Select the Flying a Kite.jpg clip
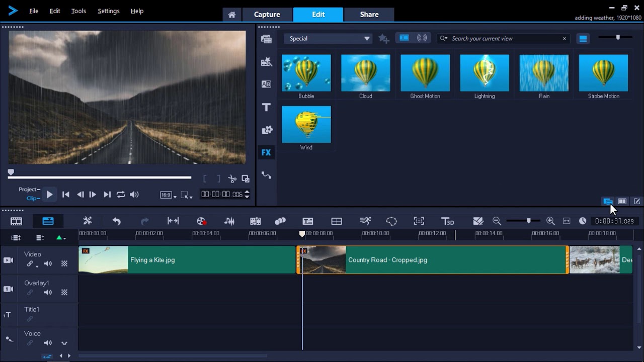The height and width of the screenshot is (362, 644). click(x=187, y=260)
